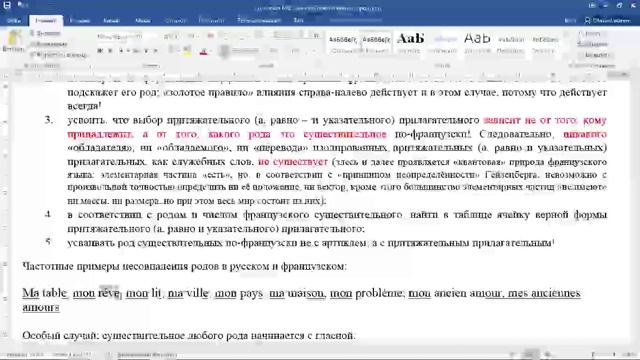This screenshot has width=640, height=360.
Task: Click the red text 'не существует'
Action: (293, 162)
